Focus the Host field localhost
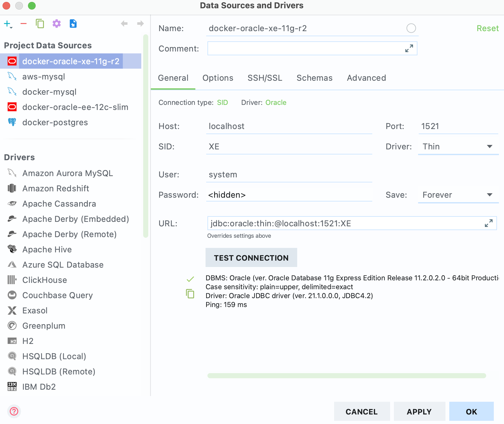The width and height of the screenshot is (504, 424). (289, 126)
